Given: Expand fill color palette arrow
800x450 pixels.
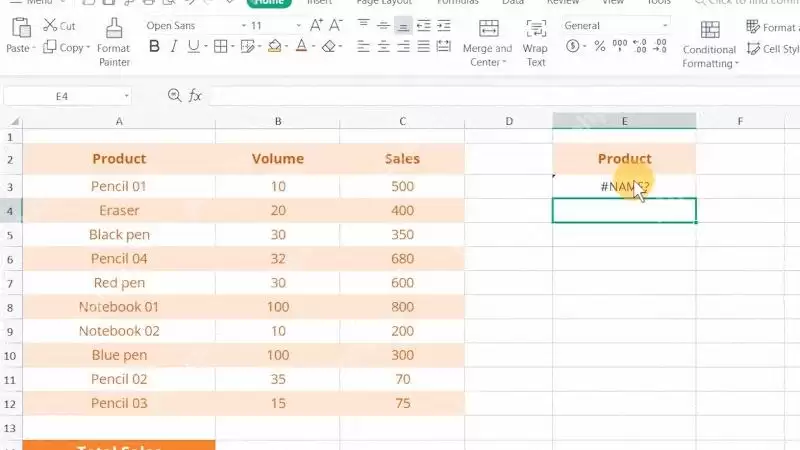Looking at the screenshot, I should tap(286, 47).
